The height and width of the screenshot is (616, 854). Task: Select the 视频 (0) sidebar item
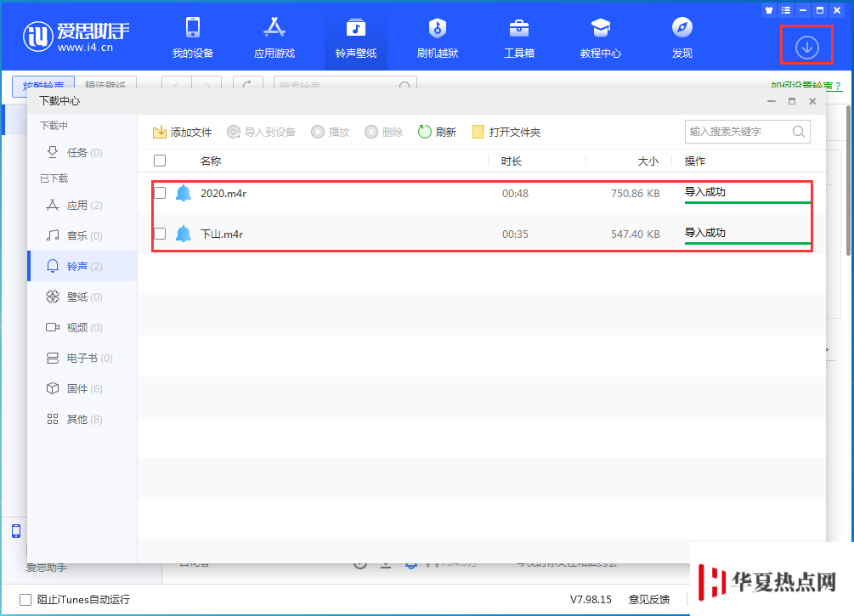pyautogui.click(x=82, y=327)
